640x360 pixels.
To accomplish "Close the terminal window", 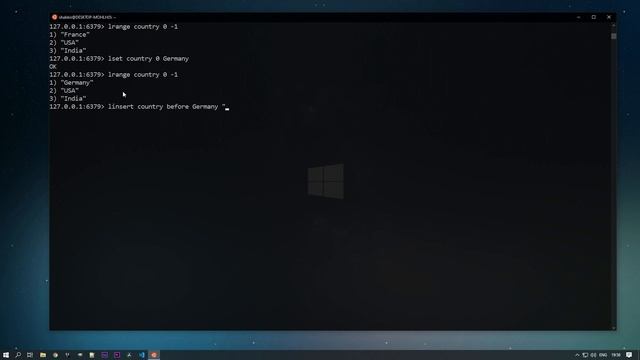I will [x=609, y=17].
